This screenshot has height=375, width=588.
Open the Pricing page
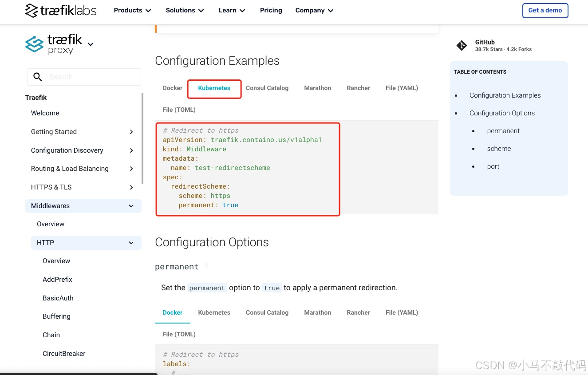(271, 10)
